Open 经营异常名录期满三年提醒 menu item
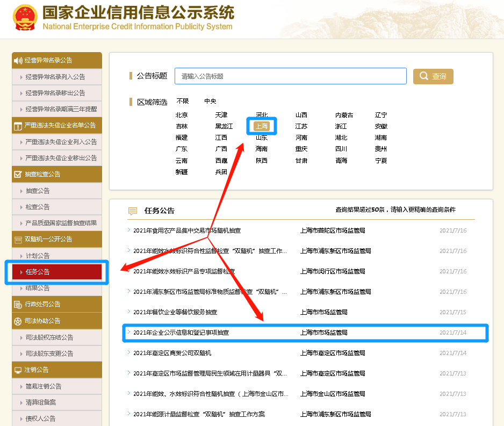This screenshot has width=504, height=426. [57, 109]
